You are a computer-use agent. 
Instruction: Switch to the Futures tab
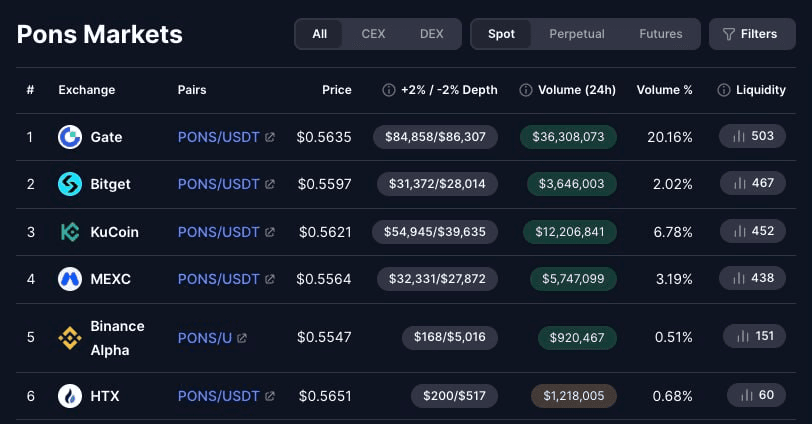pos(661,34)
